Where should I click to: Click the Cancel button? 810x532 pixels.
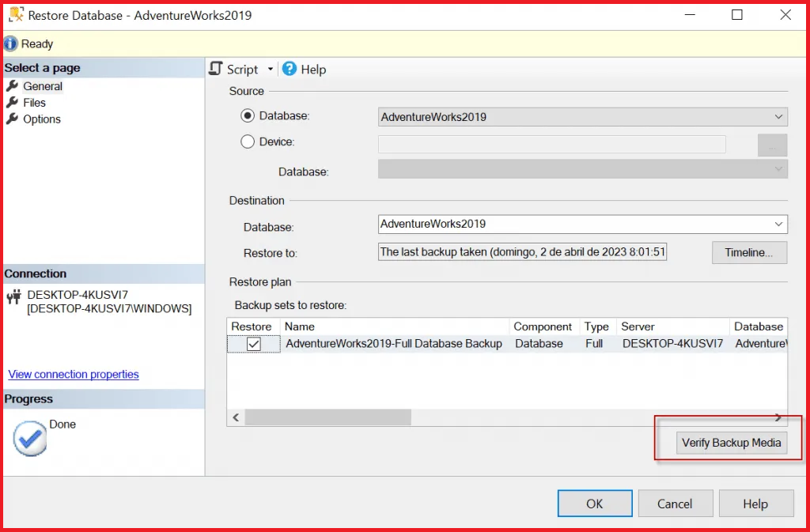[676, 504]
